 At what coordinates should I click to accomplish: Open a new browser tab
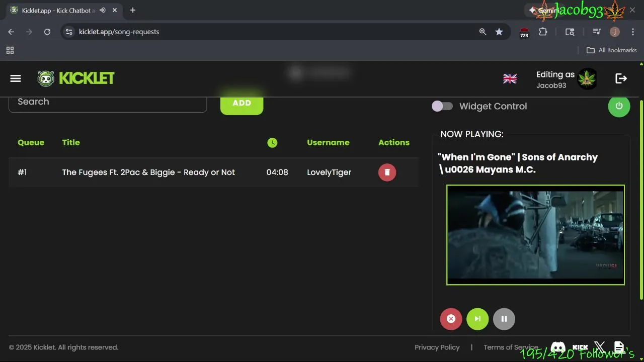133,10
